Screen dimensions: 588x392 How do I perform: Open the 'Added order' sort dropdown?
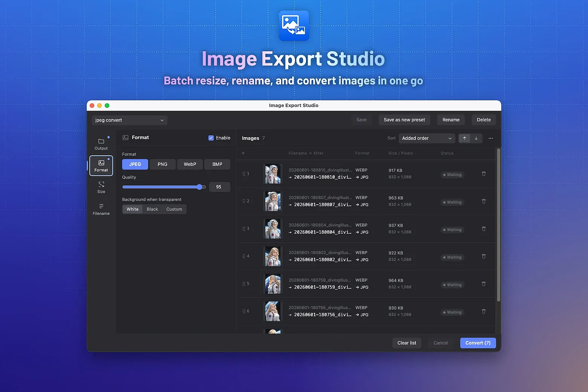click(427, 138)
